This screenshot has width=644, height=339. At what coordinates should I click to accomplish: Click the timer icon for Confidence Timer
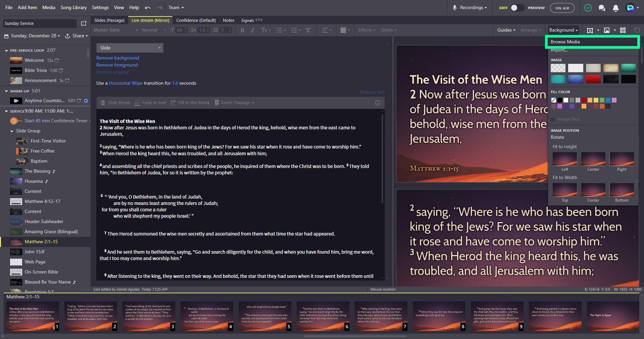point(14,121)
